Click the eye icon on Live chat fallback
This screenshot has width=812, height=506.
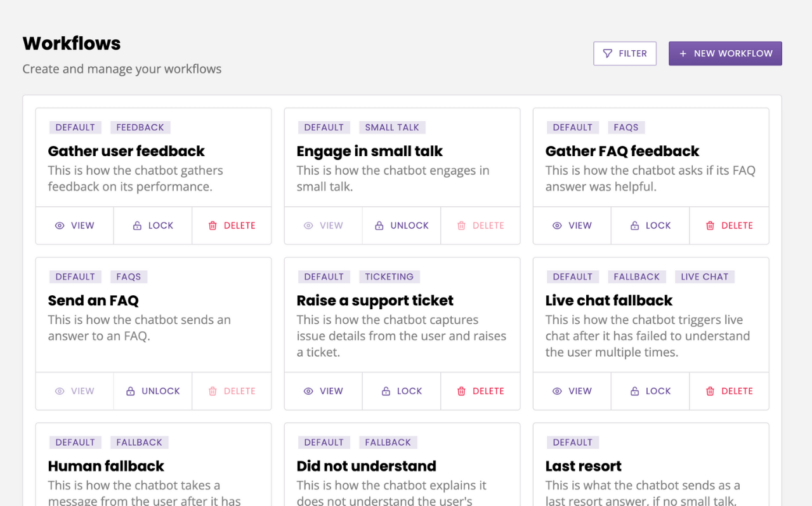click(x=556, y=391)
